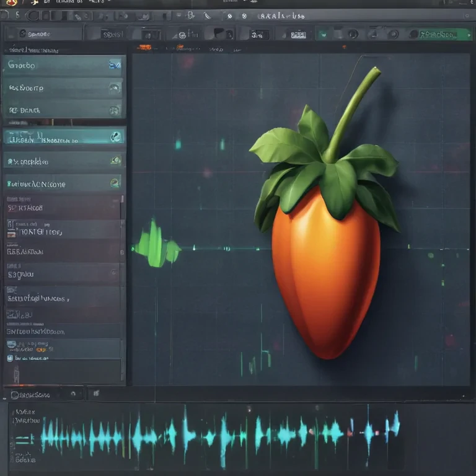Click the blue icon near the bottom of lower list
Image resolution: width=476 pixels, height=476 pixels.
pyautogui.click(x=12, y=344)
